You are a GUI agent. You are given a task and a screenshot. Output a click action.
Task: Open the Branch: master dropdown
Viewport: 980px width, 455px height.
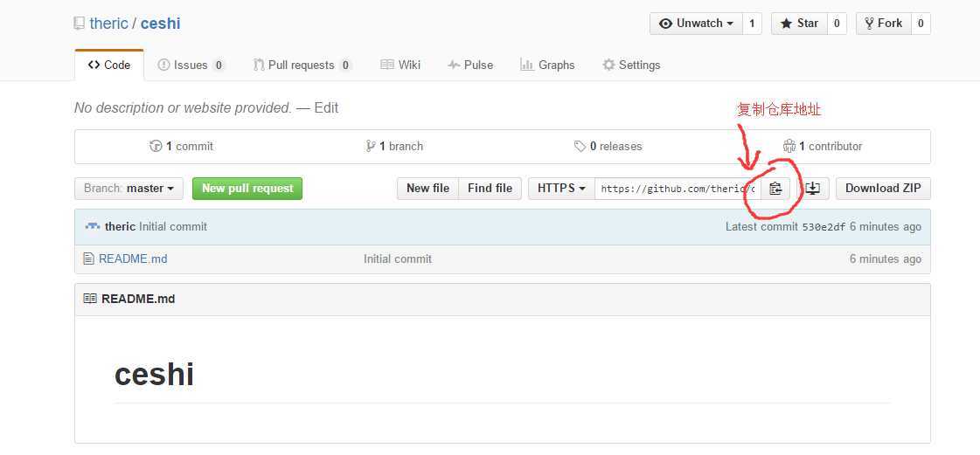click(129, 189)
